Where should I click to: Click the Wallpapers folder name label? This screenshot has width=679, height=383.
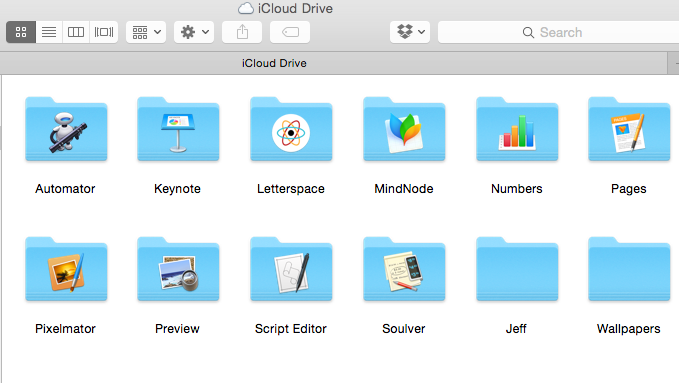[629, 329]
